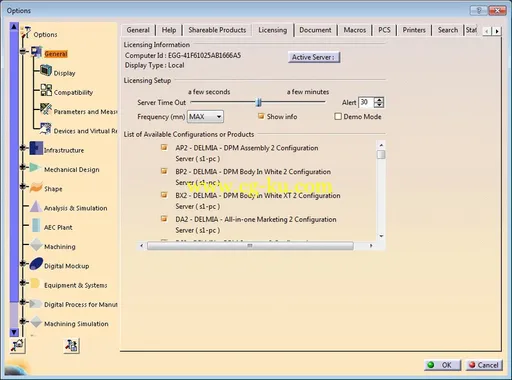
Task: Open the Compatibility icon in tree
Action: 46,90
